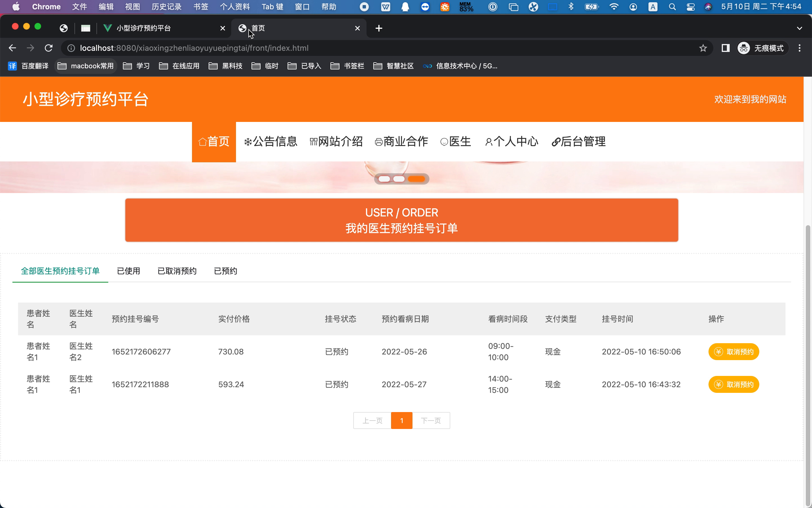Open the 智慧社区 bookmark folder
This screenshot has width=812, height=508.
(393, 66)
